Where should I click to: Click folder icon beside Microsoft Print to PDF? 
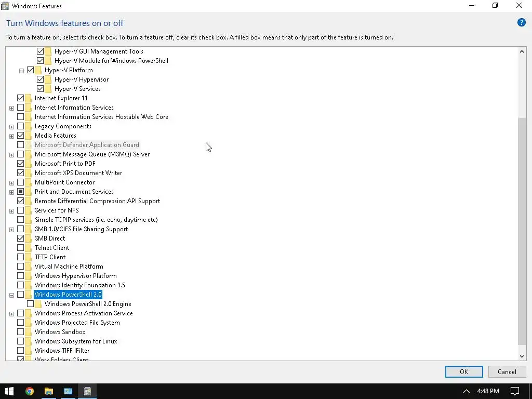coord(29,164)
